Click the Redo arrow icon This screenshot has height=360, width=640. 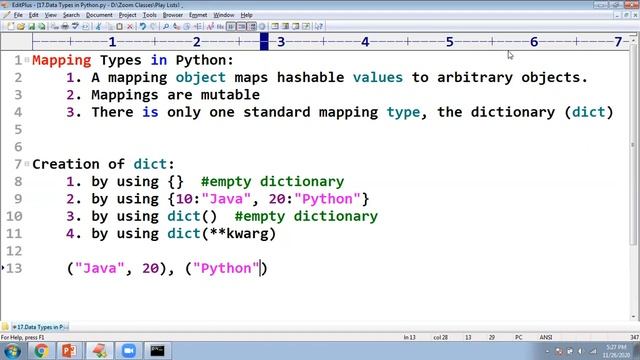click(153, 27)
